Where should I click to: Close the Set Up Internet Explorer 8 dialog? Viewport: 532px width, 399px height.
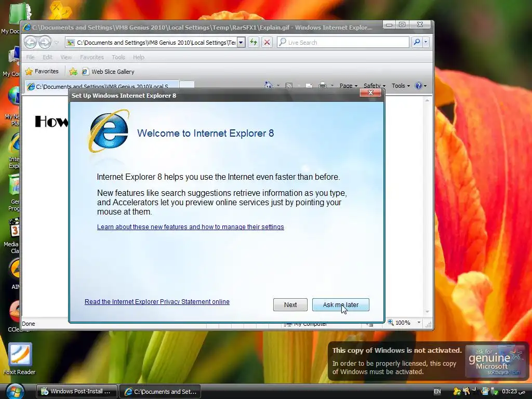tap(370, 92)
